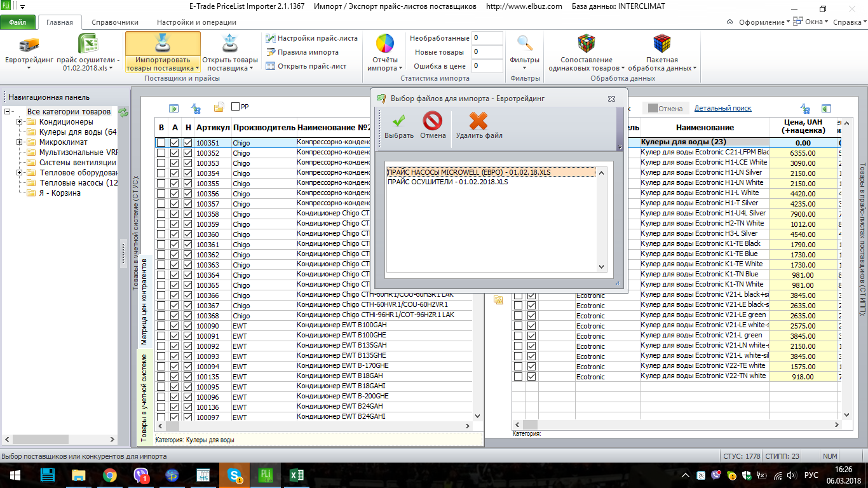
Task: Toggle first checkbox in Ecotronic V22-TN white row
Action: coord(519,376)
